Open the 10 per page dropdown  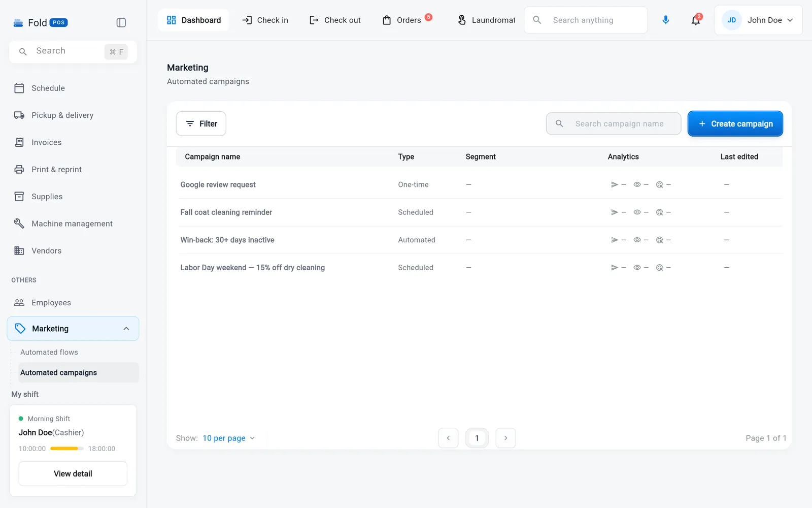coord(228,438)
